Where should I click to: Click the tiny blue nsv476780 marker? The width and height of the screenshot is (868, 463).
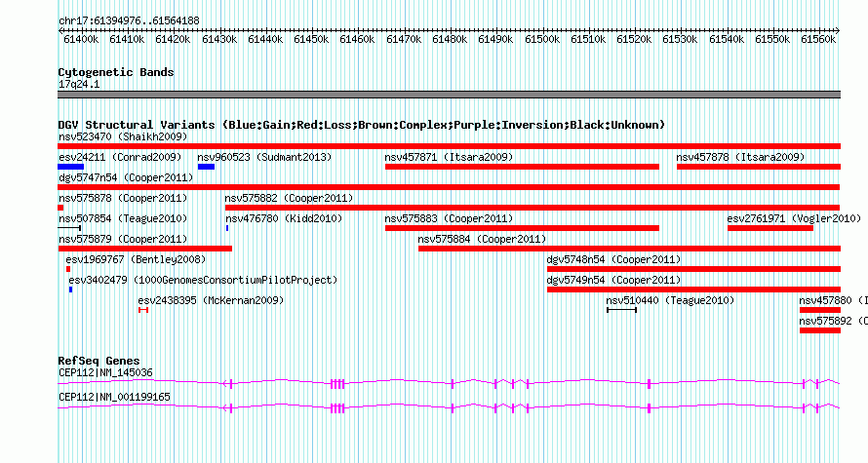pos(227,228)
